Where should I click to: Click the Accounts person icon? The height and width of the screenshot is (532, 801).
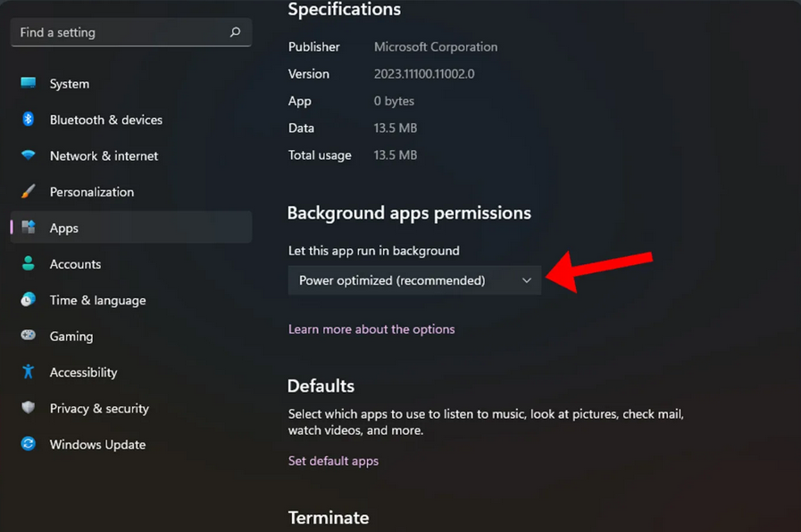(29, 264)
